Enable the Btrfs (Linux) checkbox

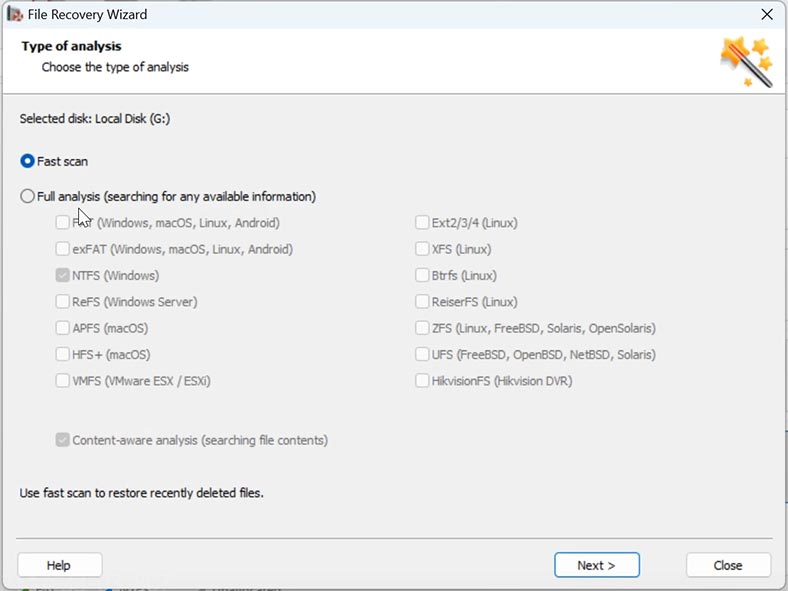click(422, 275)
